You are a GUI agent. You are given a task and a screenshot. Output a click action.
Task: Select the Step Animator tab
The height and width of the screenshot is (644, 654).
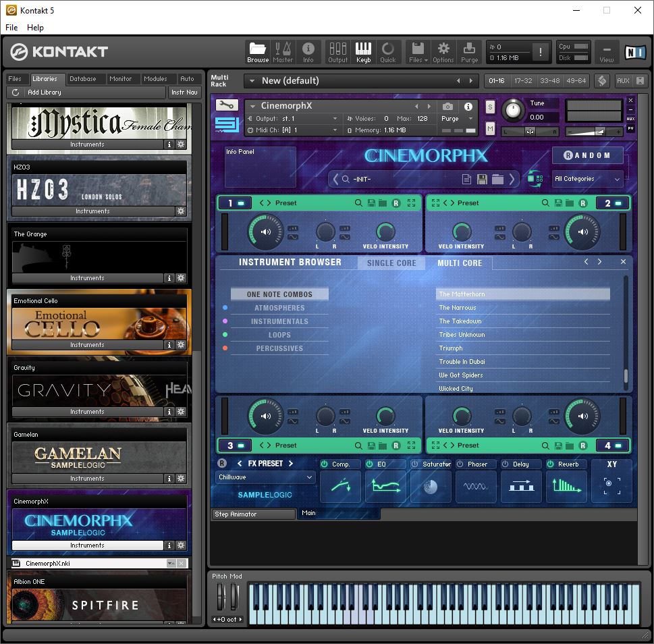point(254,514)
